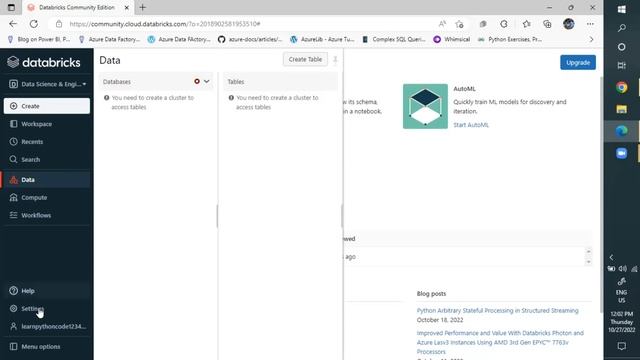Open Python Arbitrary Stateful Processing blog post
This screenshot has width=640, height=360.
[498, 311]
